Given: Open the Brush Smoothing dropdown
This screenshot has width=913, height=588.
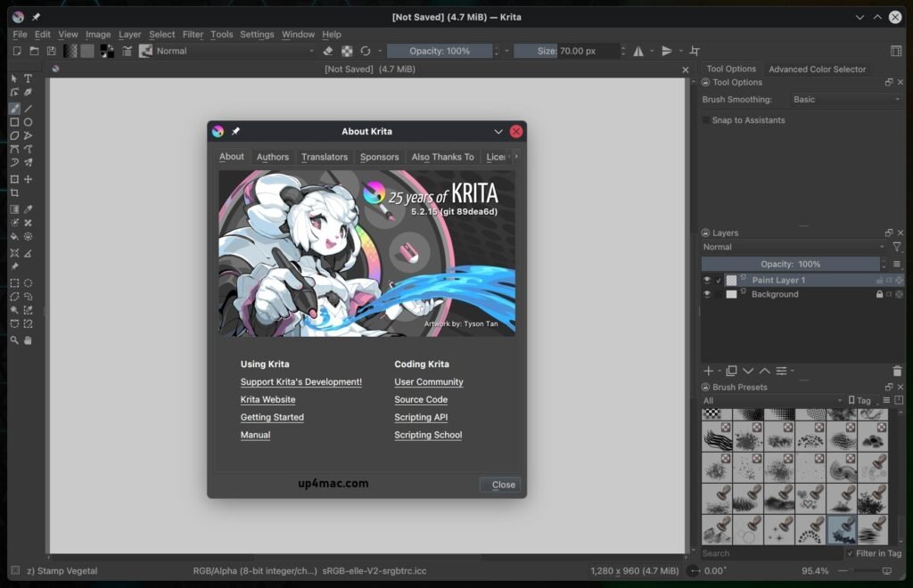Looking at the screenshot, I should click(x=843, y=99).
